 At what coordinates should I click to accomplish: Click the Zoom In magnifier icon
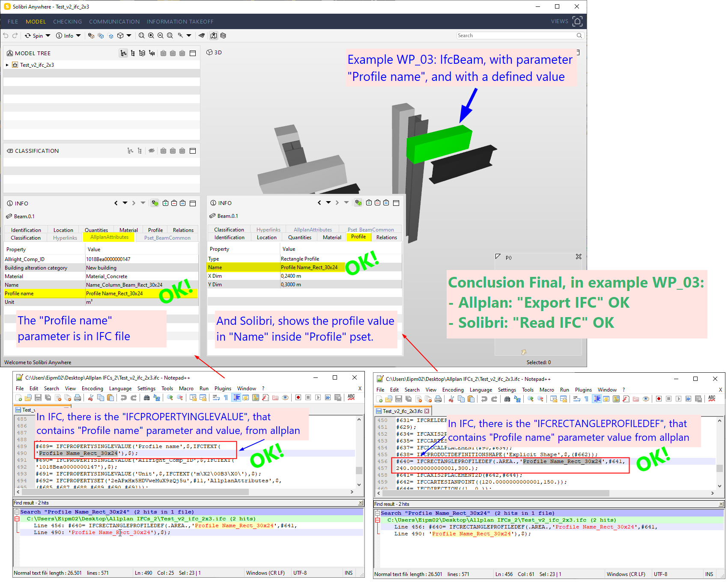[x=151, y=36]
